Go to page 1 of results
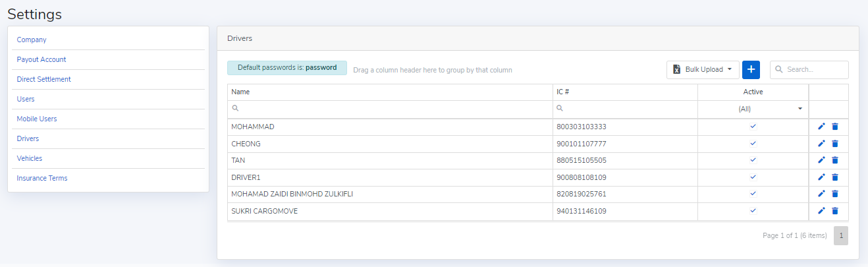Viewport: 868px width, 267px height. pos(841,235)
